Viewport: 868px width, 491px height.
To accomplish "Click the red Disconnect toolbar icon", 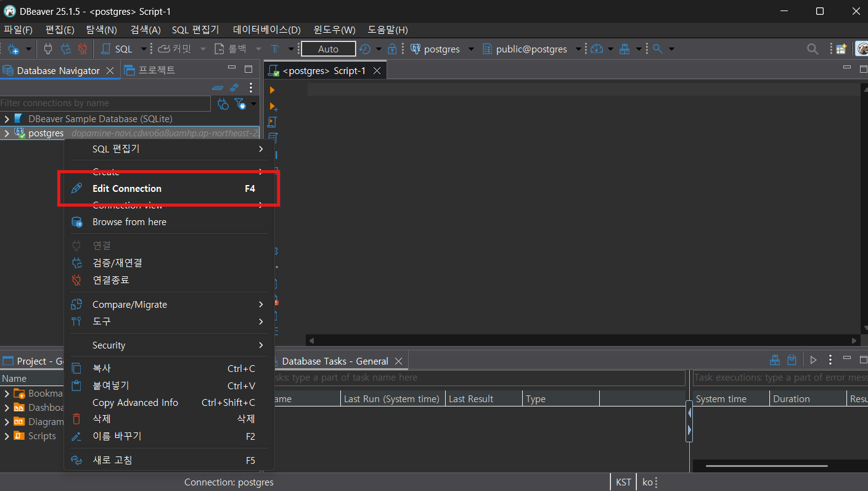I will [82, 49].
